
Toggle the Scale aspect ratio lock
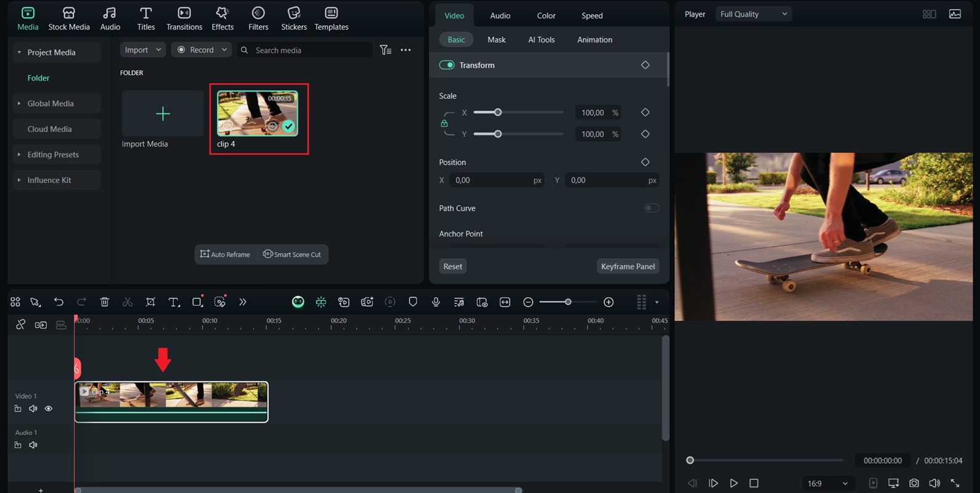[x=444, y=123]
